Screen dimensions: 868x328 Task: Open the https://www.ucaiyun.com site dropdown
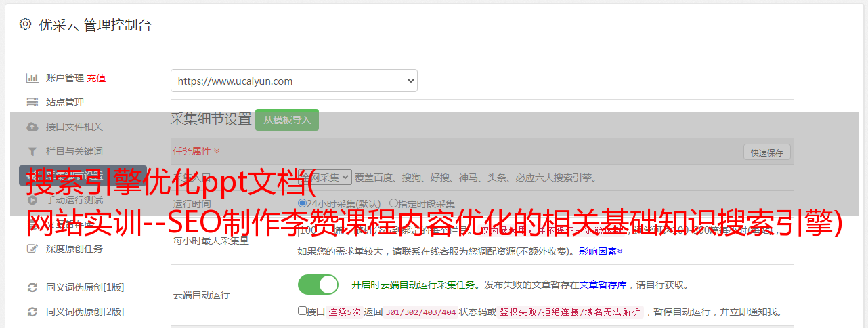294,81
